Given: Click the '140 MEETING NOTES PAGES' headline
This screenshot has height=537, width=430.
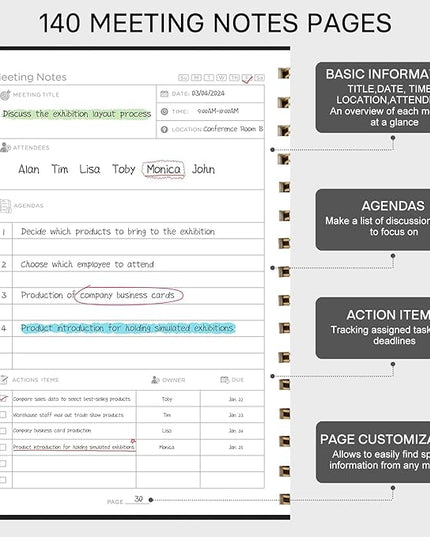Looking at the screenshot, I should click(x=215, y=23).
